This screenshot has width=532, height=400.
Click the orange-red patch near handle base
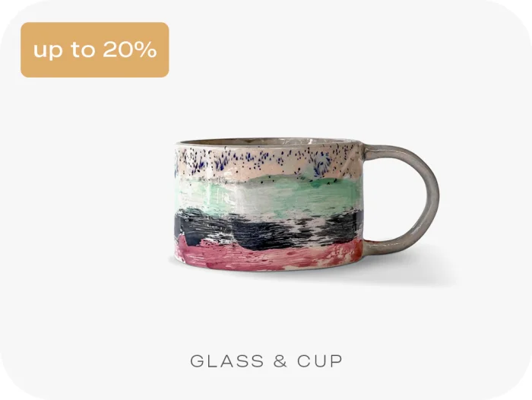tap(353, 248)
